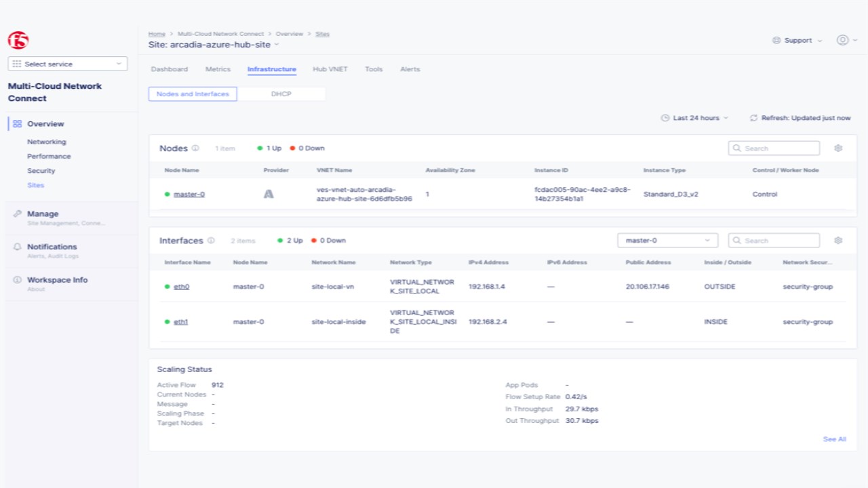Click the Standard_D3_v2 instance type
This screenshot has height=488, width=868.
coord(671,195)
